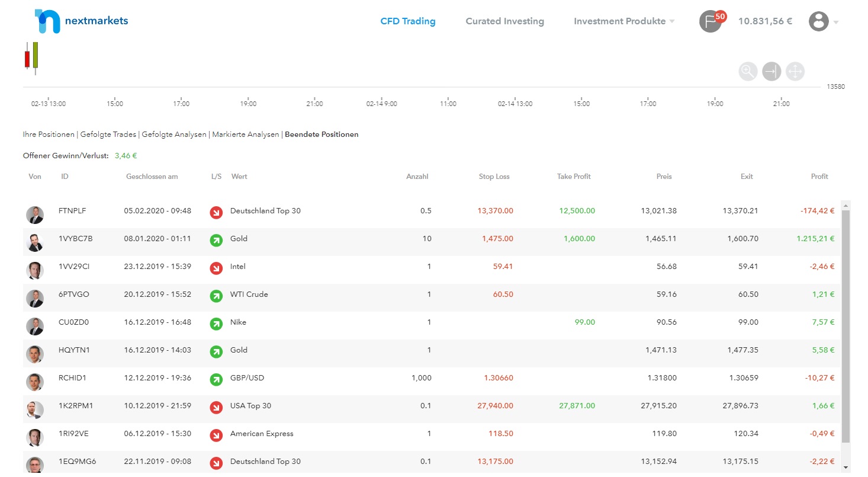Open trader avatar in RCHID1 row
Viewport: 868px width, 477px height.
point(35,382)
